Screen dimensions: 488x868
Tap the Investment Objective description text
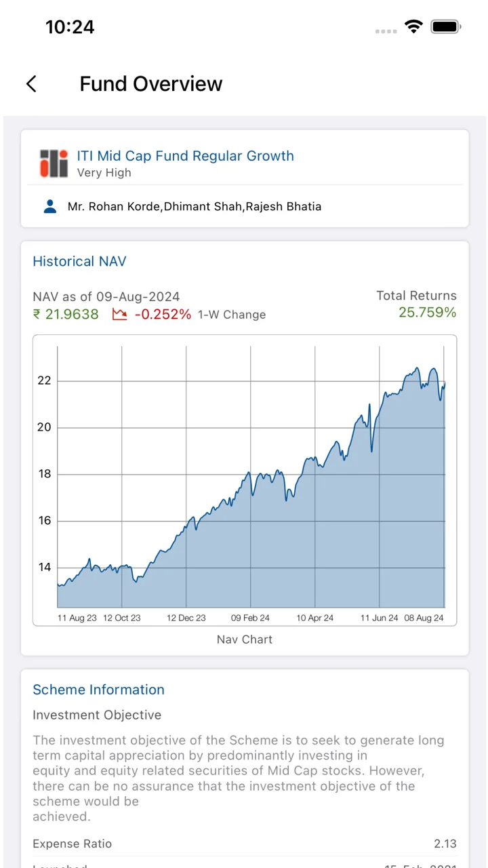click(x=239, y=778)
